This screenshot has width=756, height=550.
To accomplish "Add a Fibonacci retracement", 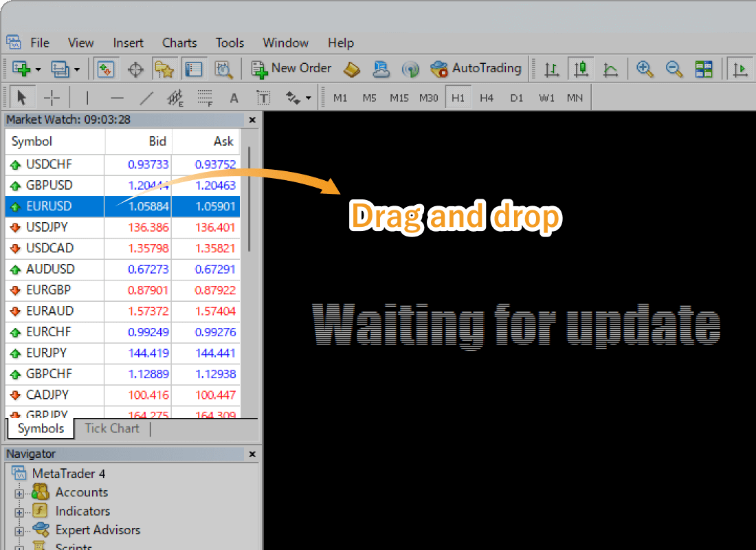I will click(204, 97).
